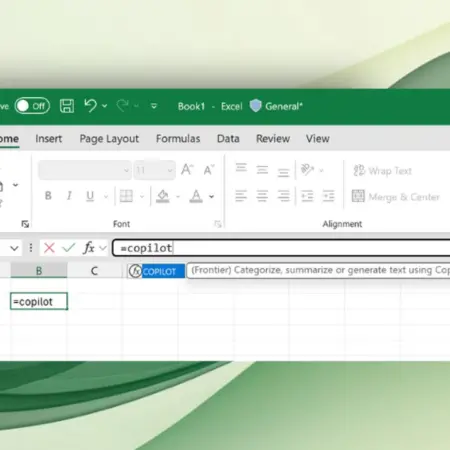Click the Insert Function fx icon
The width and height of the screenshot is (450, 450).
click(x=89, y=248)
